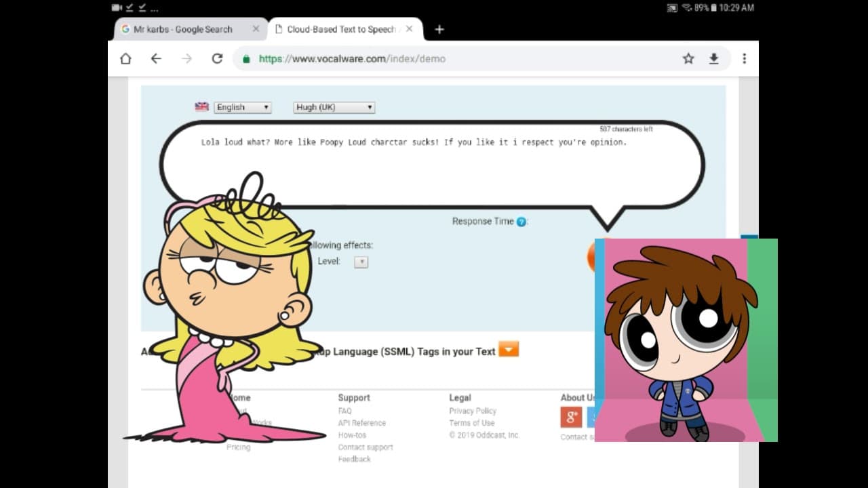Open a new tab with plus icon
The width and height of the screenshot is (868, 488).
tap(439, 29)
